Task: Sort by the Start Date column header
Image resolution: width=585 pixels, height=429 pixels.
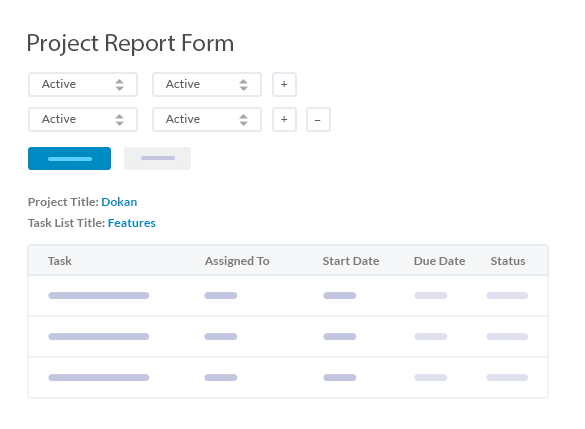Action: point(351,261)
